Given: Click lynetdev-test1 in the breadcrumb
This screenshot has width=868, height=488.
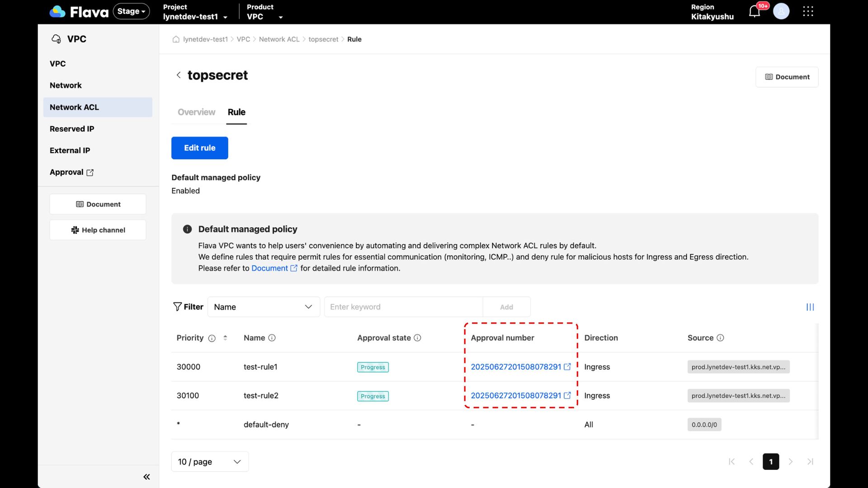Looking at the screenshot, I should tap(205, 39).
